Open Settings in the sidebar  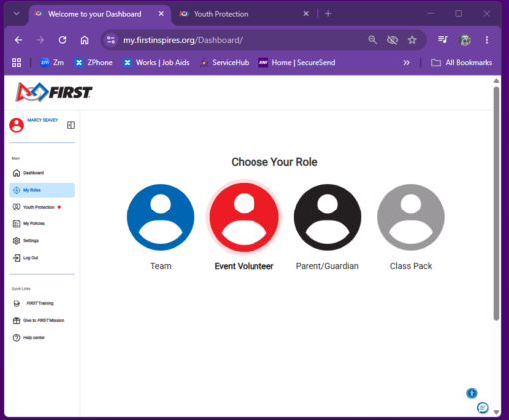(42, 240)
